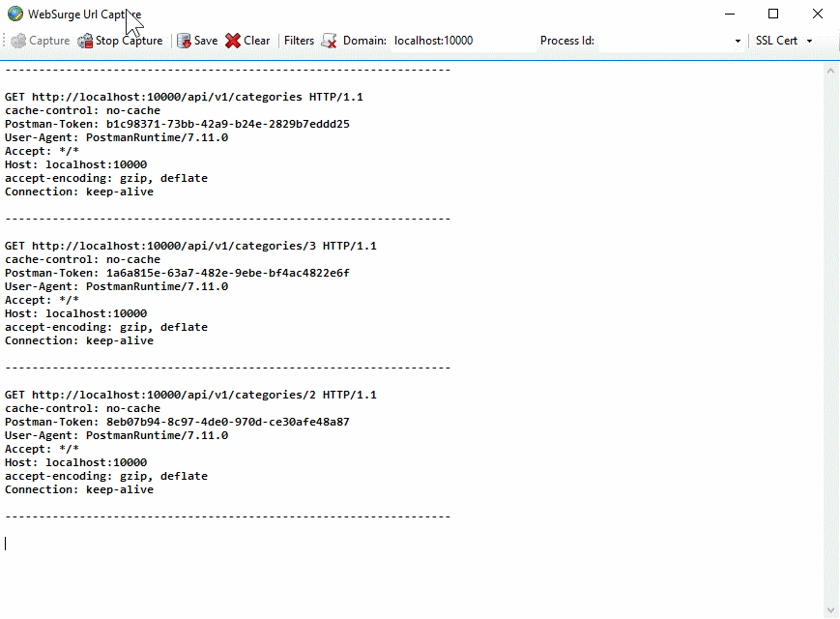Viewport: 840px width, 619px height.
Task: Click the Process Id: label
Action: pyautogui.click(x=566, y=41)
